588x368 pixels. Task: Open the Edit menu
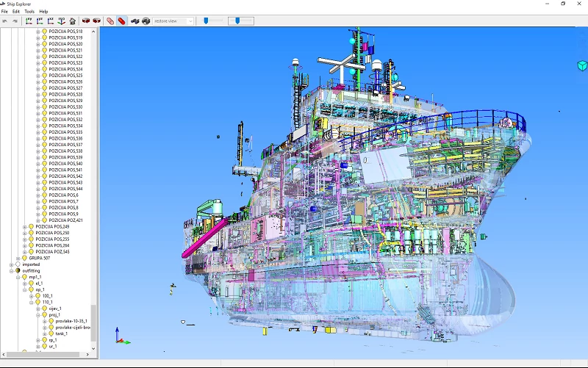(x=15, y=12)
